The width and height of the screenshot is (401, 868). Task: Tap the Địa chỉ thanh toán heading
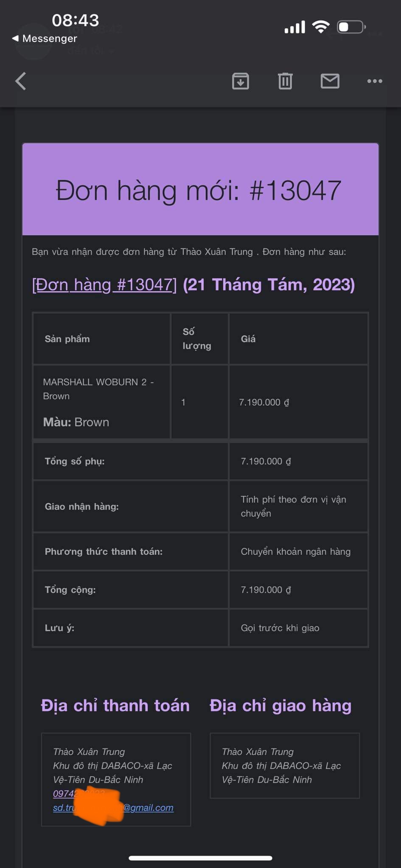tap(115, 706)
